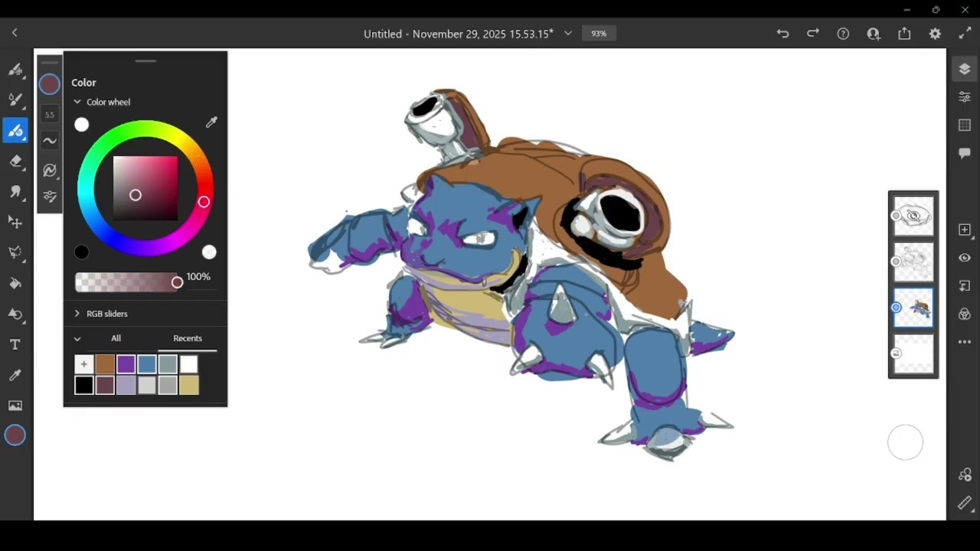Click the touch shortcut circle
Viewport: 980px width, 551px height.
coord(905,442)
